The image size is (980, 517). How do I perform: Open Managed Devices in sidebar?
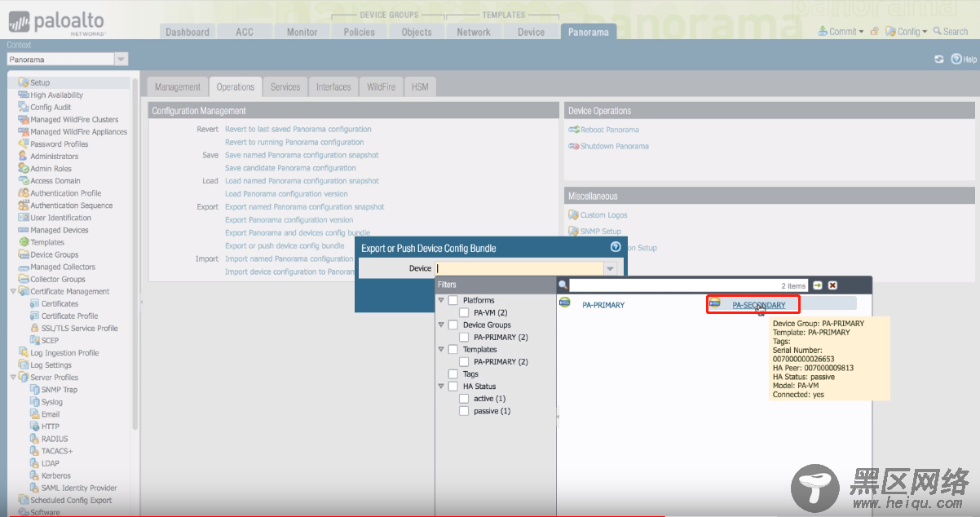point(59,230)
